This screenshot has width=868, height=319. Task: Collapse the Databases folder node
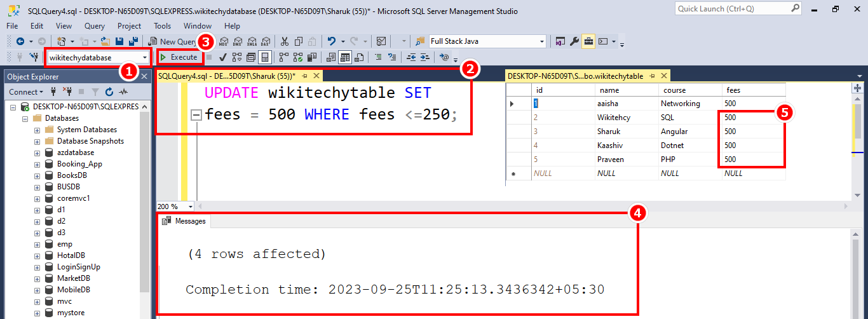[25, 118]
